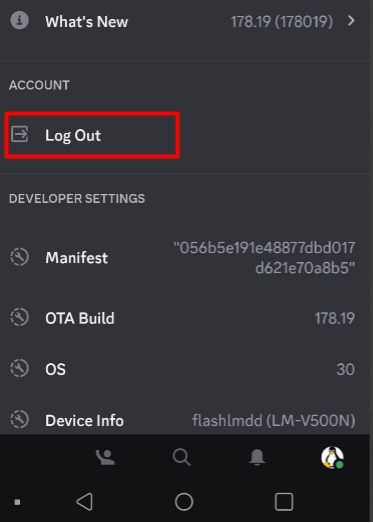Open Device Info flashlmdd entry
The height and width of the screenshot is (523, 373).
pos(274,421)
